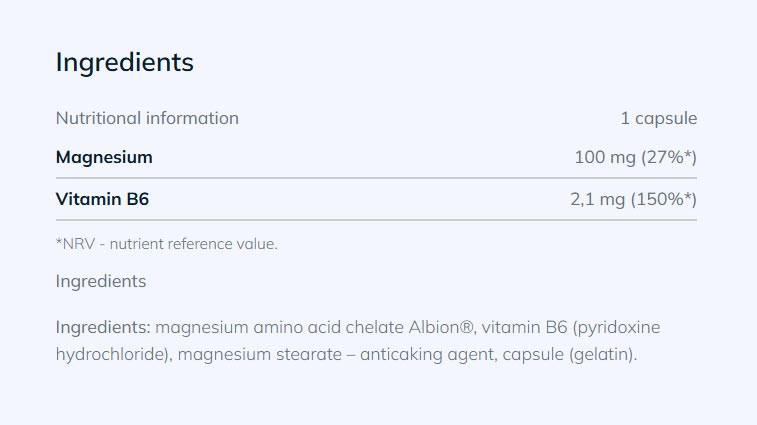Viewport: 757px width, 425px height.
Task: Click the magnesium amino acid chelate text
Action: (x=279, y=327)
